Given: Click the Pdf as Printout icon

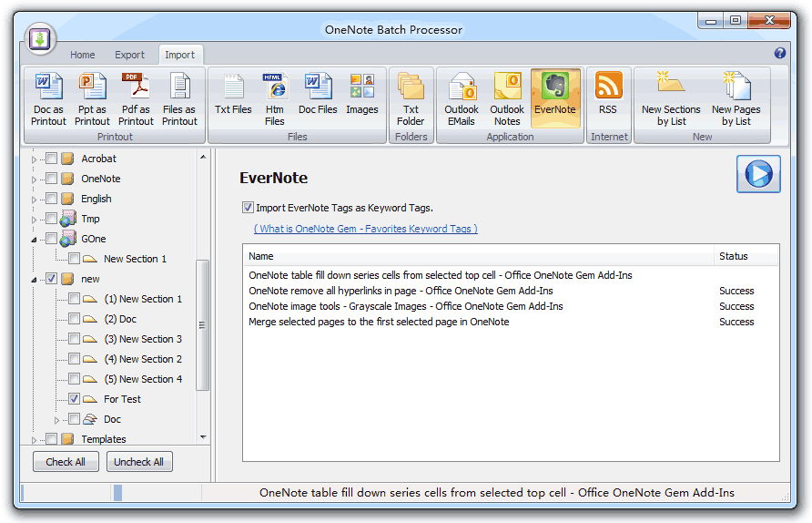Looking at the screenshot, I should coord(136,99).
